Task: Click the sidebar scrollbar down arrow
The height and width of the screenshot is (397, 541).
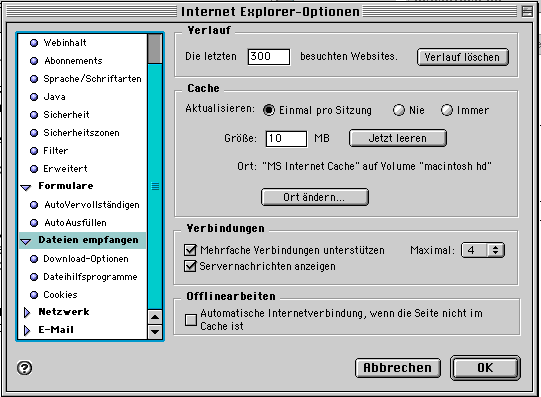Action: click(x=155, y=332)
